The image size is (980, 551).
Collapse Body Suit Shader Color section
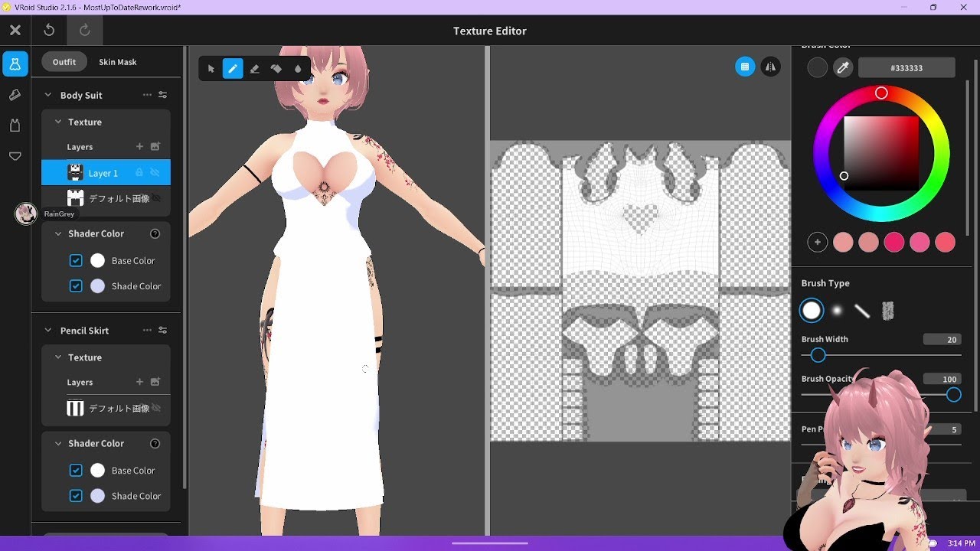57,233
